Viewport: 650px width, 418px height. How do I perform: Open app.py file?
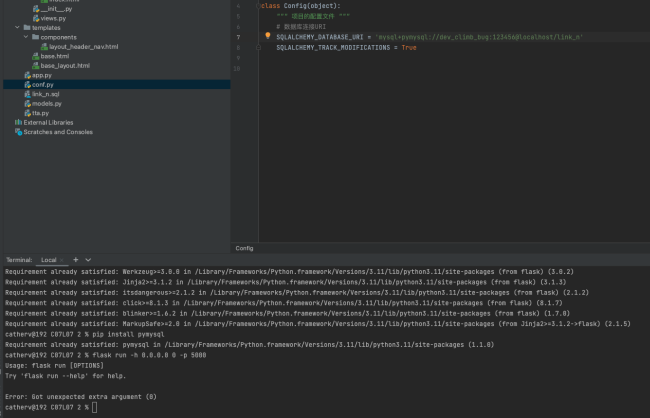[x=42, y=75]
